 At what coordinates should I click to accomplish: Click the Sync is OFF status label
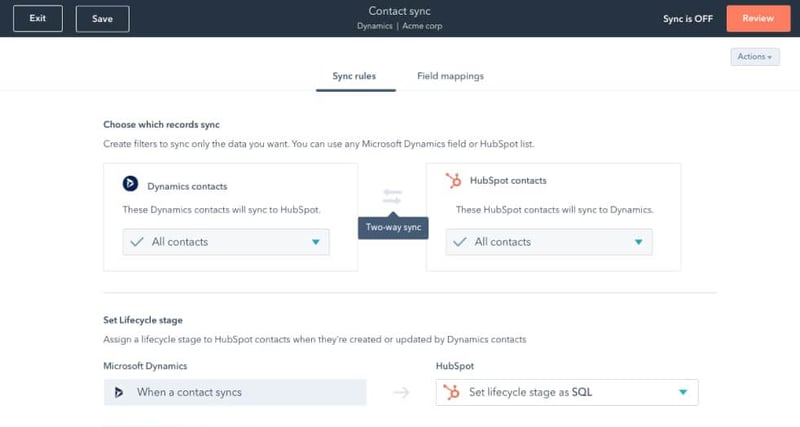[689, 18]
